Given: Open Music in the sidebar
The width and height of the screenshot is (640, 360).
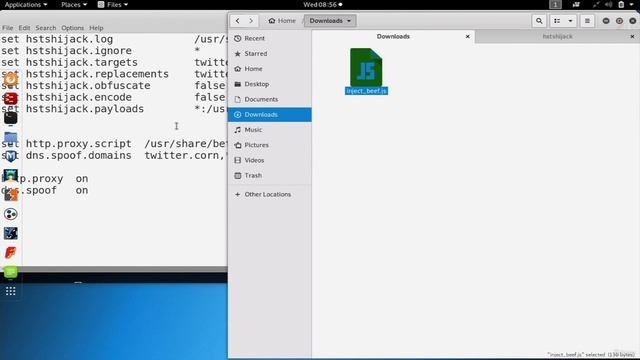Looking at the screenshot, I should pyautogui.click(x=269, y=130).
